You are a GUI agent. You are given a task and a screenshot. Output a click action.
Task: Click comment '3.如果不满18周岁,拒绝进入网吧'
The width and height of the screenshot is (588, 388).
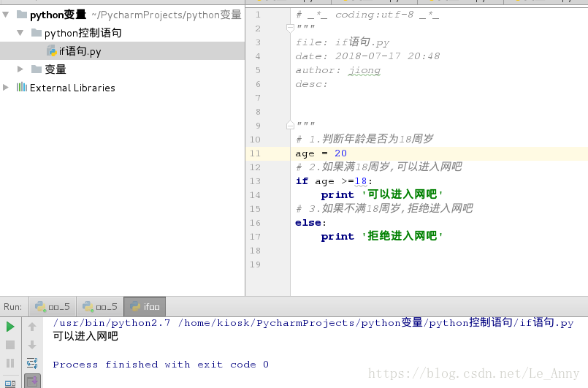(384, 208)
